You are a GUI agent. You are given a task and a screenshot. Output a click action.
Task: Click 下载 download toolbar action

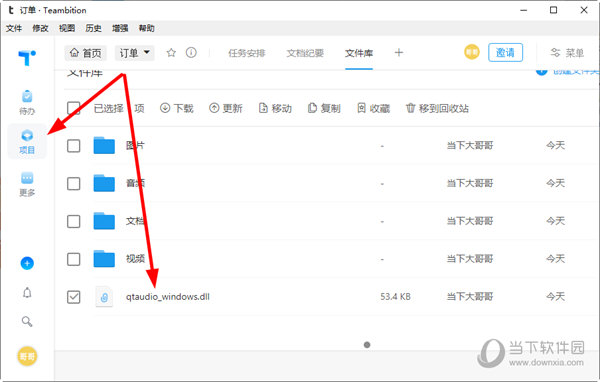(x=177, y=108)
